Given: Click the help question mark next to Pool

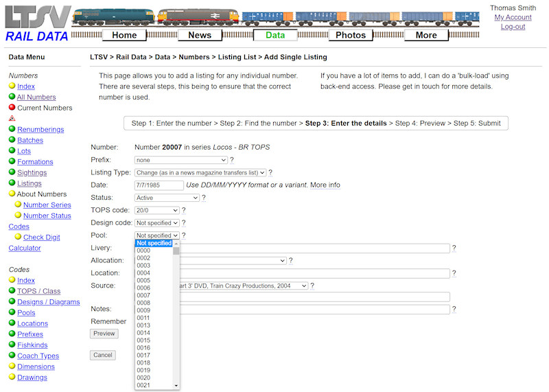Looking at the screenshot, I should click(184, 235).
